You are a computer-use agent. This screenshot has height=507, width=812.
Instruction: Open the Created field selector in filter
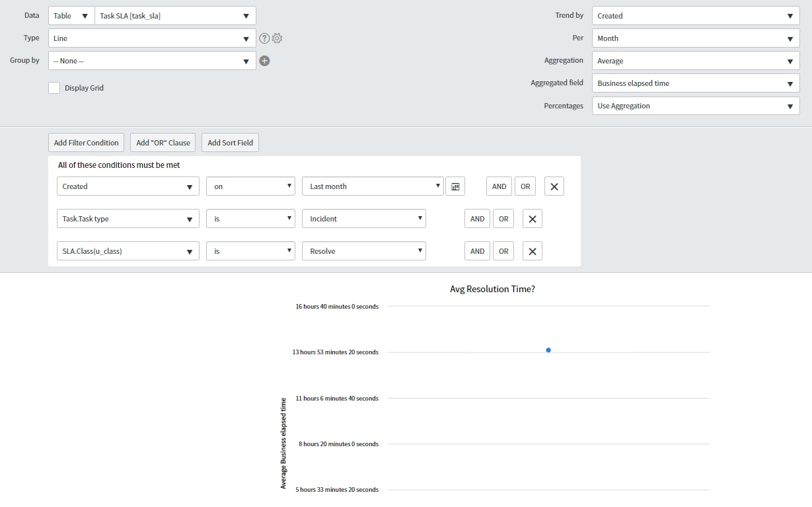[128, 186]
